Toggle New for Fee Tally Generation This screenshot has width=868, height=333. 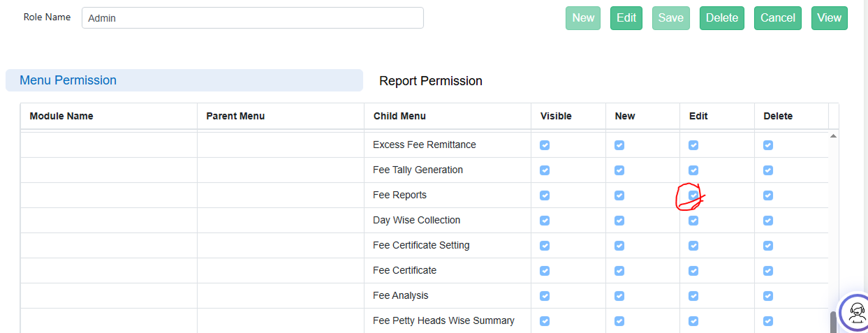coord(619,170)
